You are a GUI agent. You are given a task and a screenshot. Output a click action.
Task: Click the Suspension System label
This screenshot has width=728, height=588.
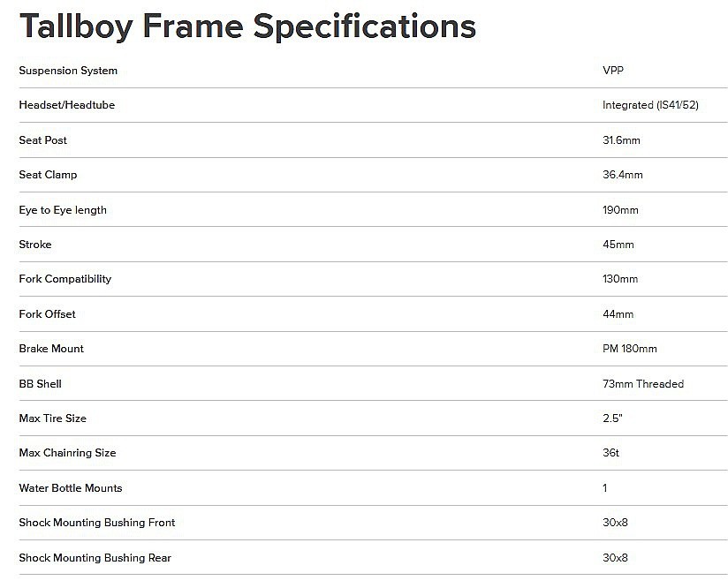[68, 71]
